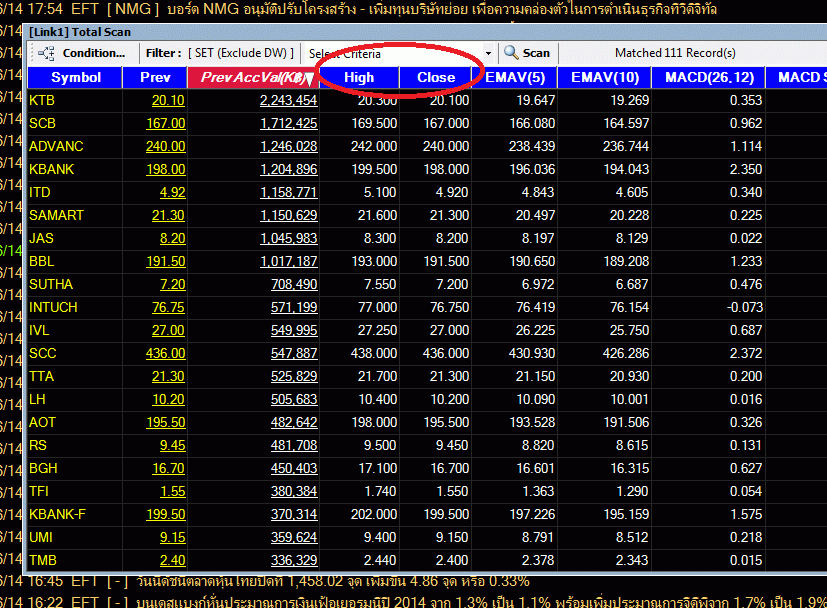Viewport: 827px width, 608px height.
Task: Sort by PrevAccVal(K฿) column header
Action: (x=253, y=78)
